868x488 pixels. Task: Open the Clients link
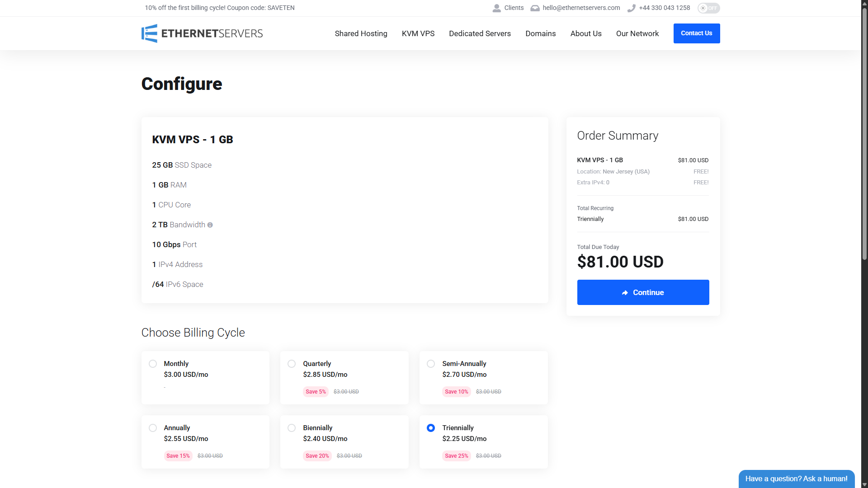pos(514,8)
